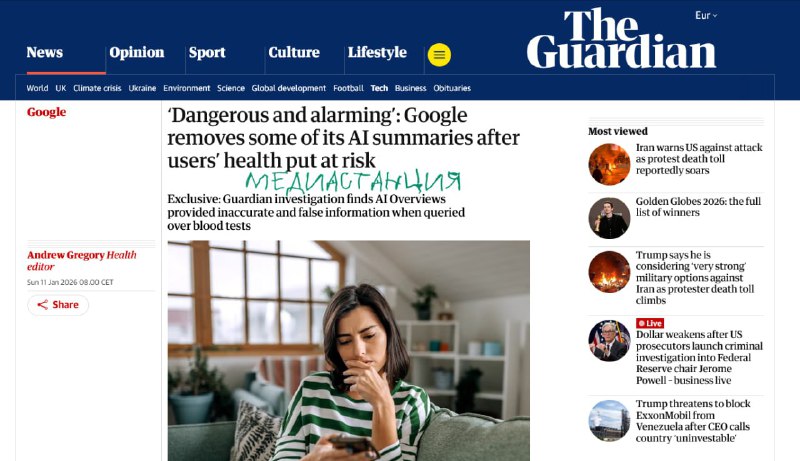Click the red Google topic link

(x=46, y=112)
